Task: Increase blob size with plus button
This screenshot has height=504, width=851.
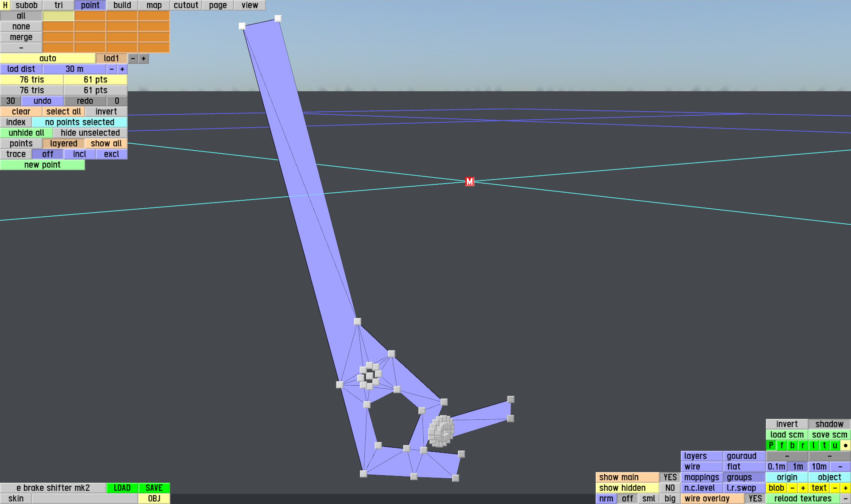Action: tap(803, 488)
